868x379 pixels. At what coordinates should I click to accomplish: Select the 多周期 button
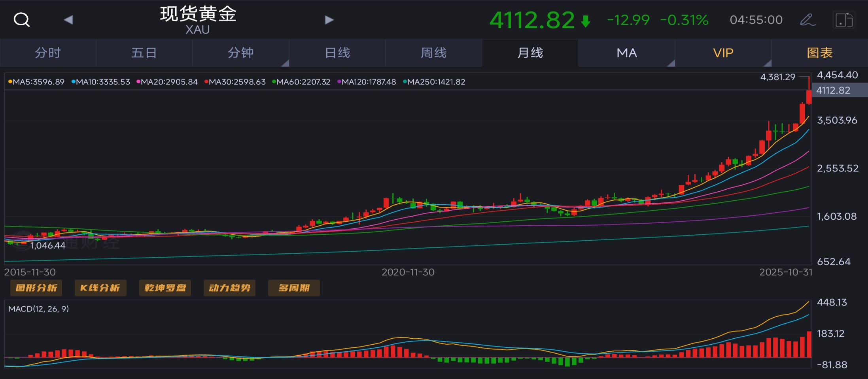(294, 288)
